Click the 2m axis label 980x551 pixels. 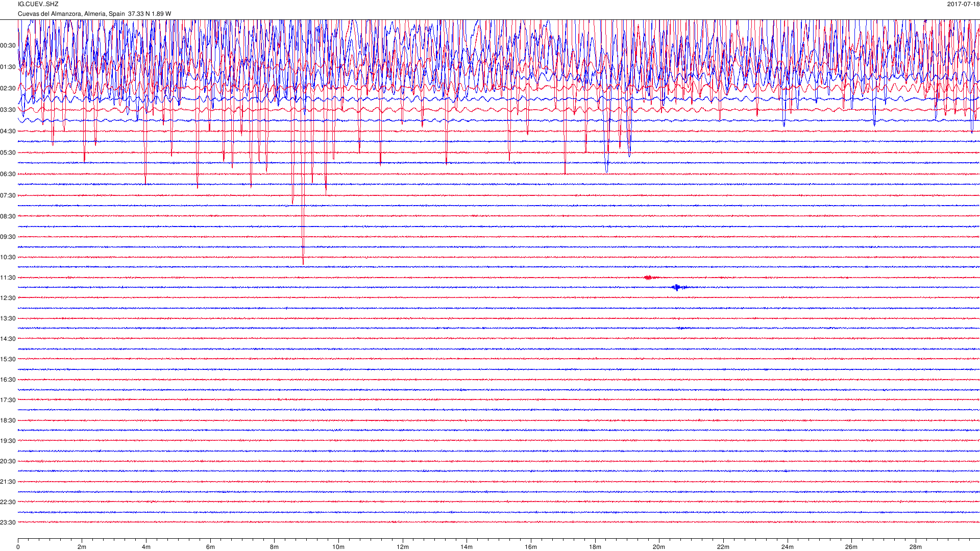pyautogui.click(x=82, y=547)
